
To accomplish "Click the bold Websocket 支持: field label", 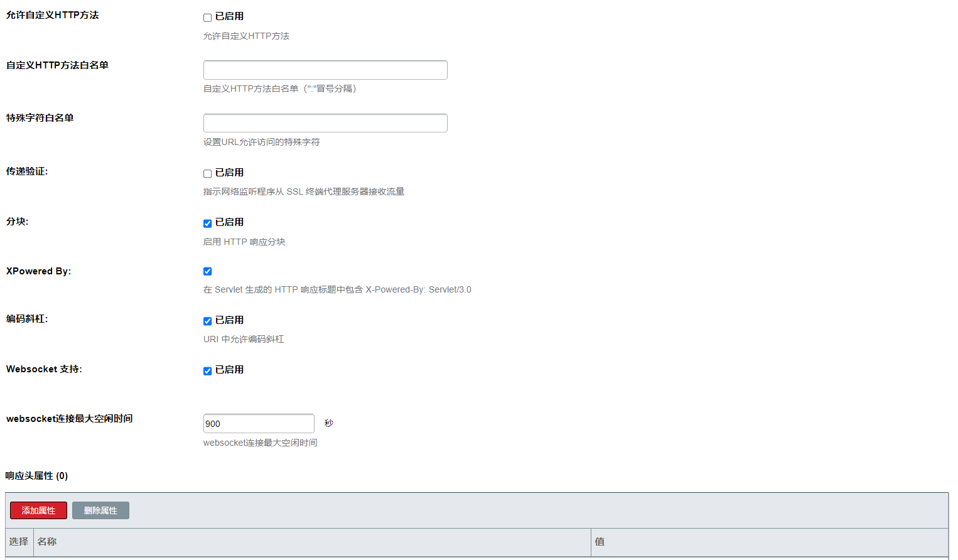I will 44,369.
